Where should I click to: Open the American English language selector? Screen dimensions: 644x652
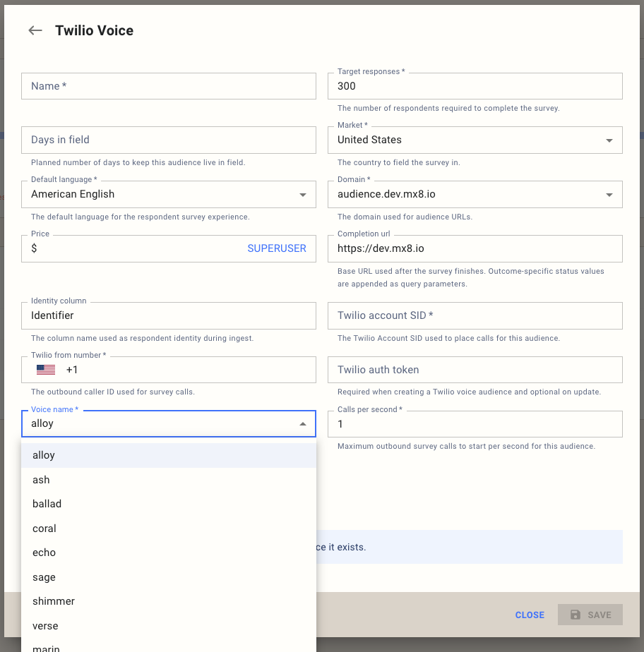pos(168,194)
